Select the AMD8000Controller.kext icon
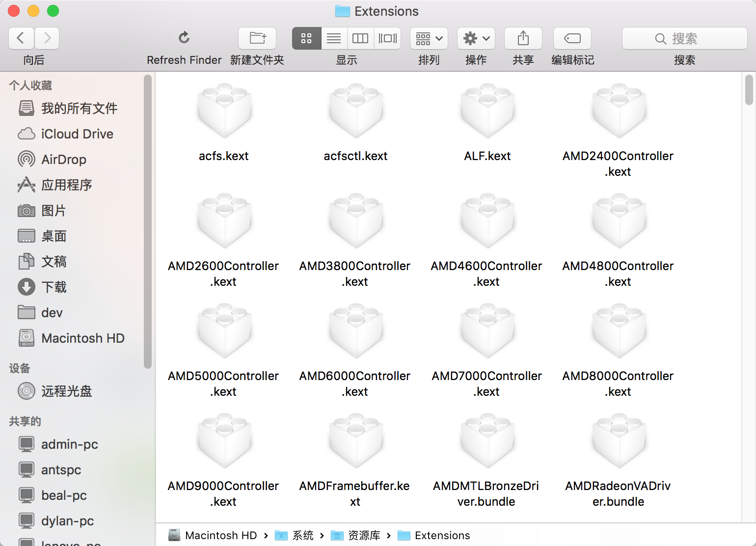Image resolution: width=756 pixels, height=546 pixels. (x=619, y=330)
